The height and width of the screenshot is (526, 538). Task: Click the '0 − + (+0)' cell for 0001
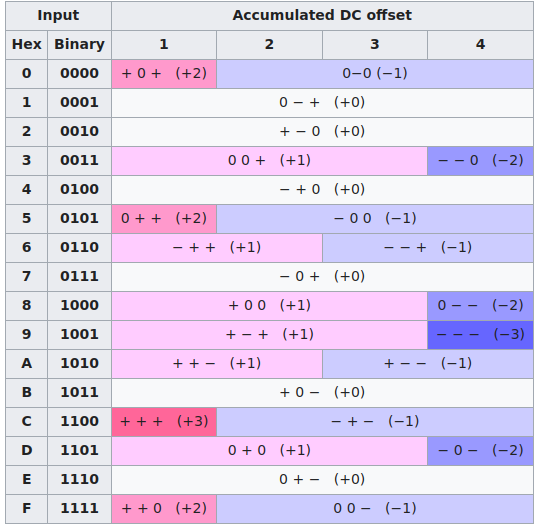pos(322,103)
